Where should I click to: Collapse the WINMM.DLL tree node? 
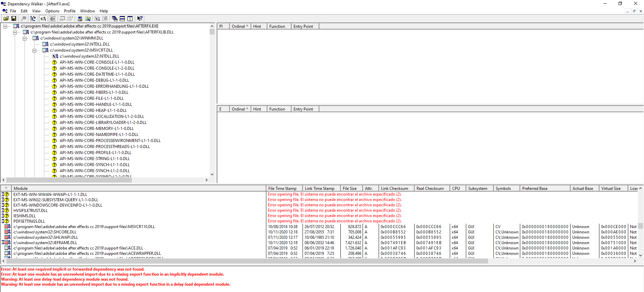click(x=24, y=38)
